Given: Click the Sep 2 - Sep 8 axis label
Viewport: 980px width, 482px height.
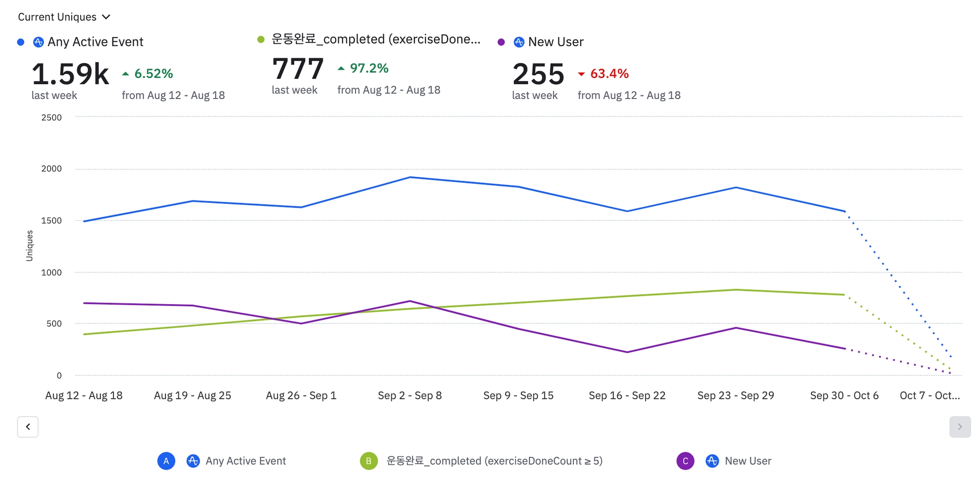Looking at the screenshot, I should (410, 395).
